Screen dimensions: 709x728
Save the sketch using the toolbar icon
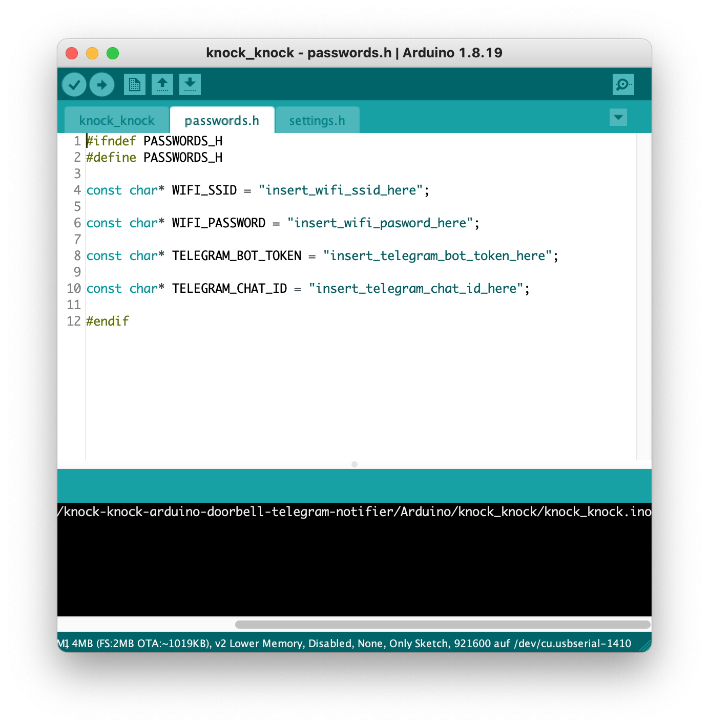pyautogui.click(x=190, y=84)
